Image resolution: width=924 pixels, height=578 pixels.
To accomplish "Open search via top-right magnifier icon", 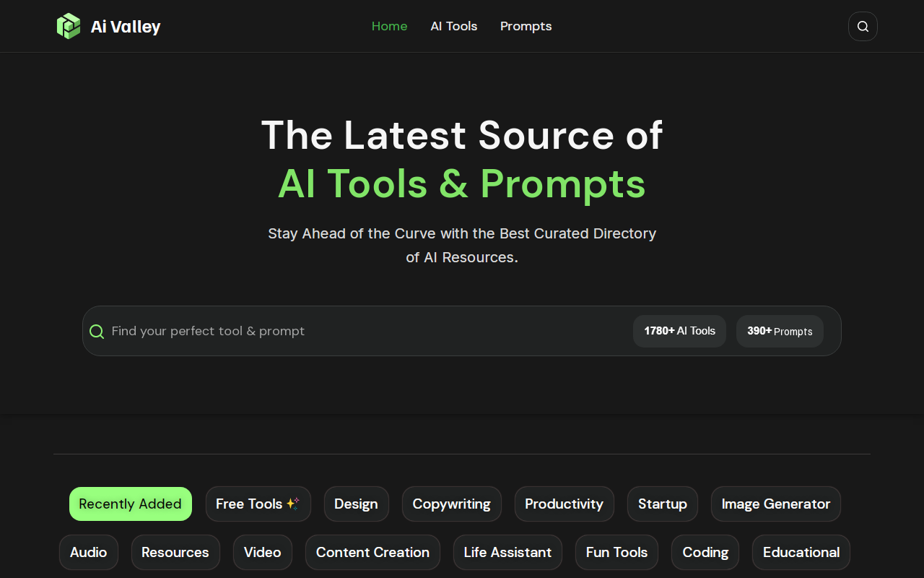I will pos(863,27).
